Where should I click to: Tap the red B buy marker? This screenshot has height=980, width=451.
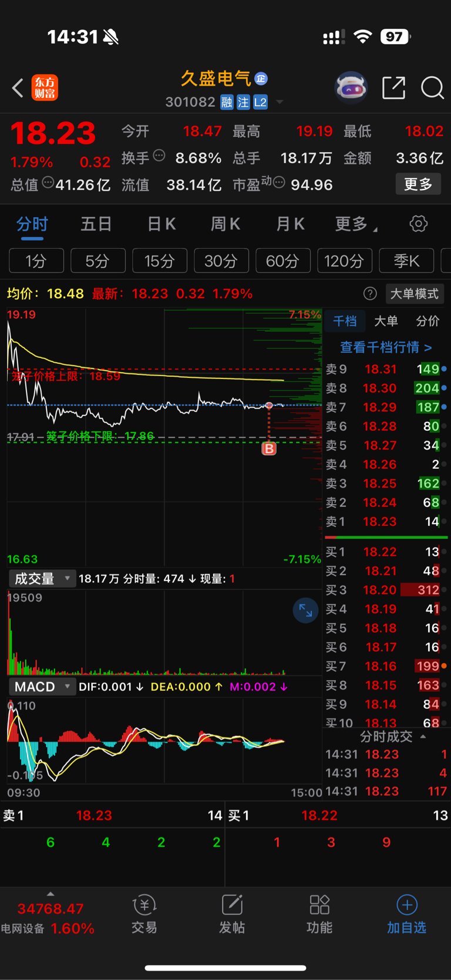pos(269,449)
